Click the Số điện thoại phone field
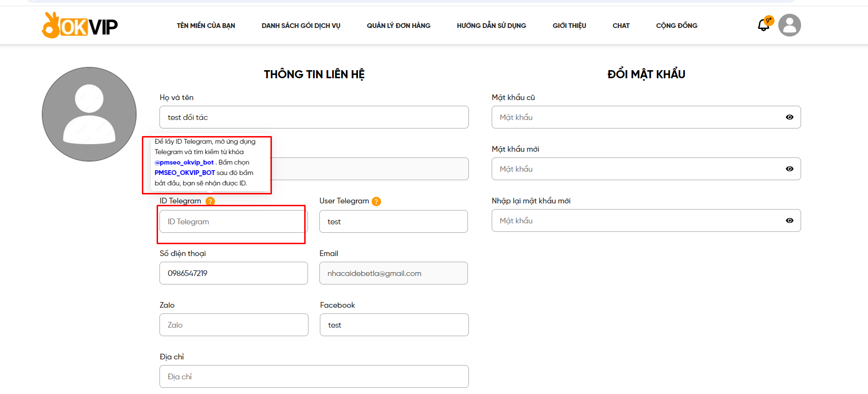The width and height of the screenshot is (868, 394). tap(233, 273)
